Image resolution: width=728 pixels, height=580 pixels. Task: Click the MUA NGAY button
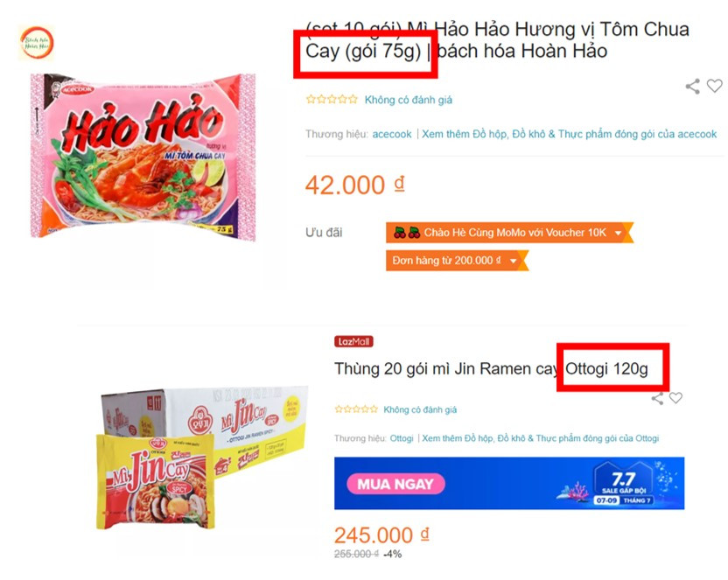(396, 484)
